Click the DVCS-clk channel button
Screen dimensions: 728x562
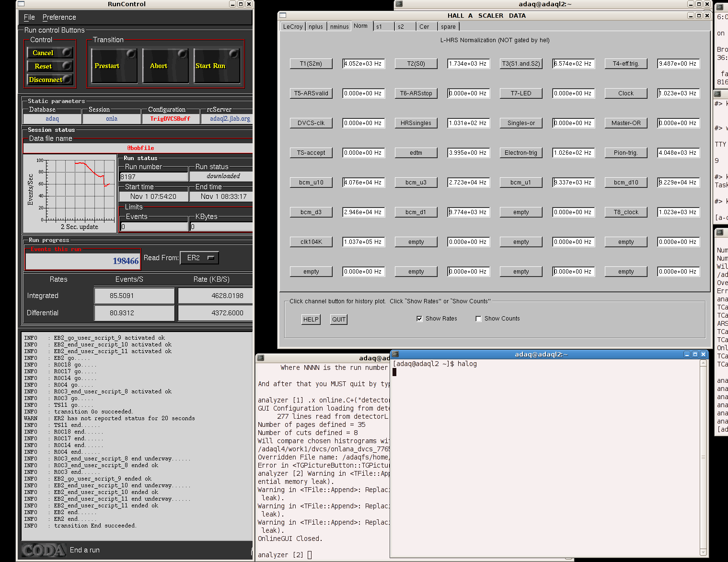click(x=311, y=123)
